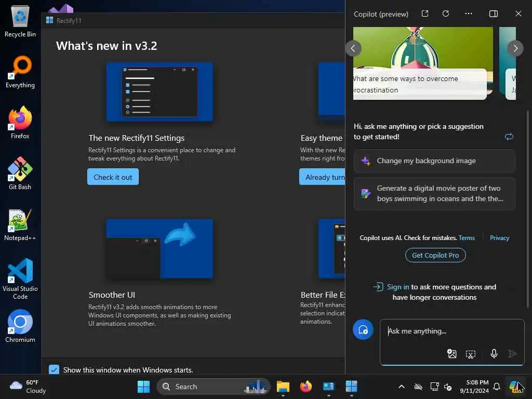Add a screenshot to Copilot prompt
The width and height of the screenshot is (532, 399).
point(471,354)
